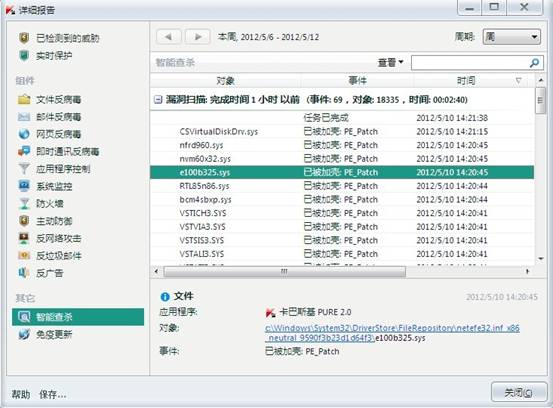Open 免疫更新 report
The height and width of the screenshot is (408, 553).
click(x=54, y=334)
